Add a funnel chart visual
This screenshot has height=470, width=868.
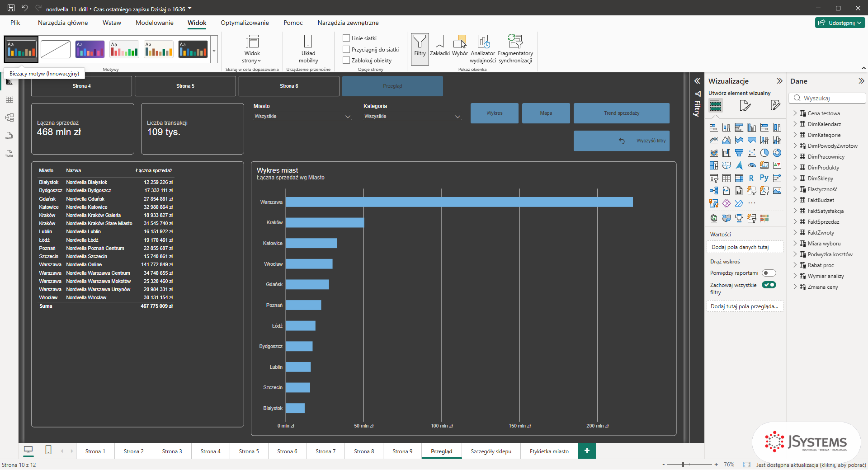(x=739, y=153)
